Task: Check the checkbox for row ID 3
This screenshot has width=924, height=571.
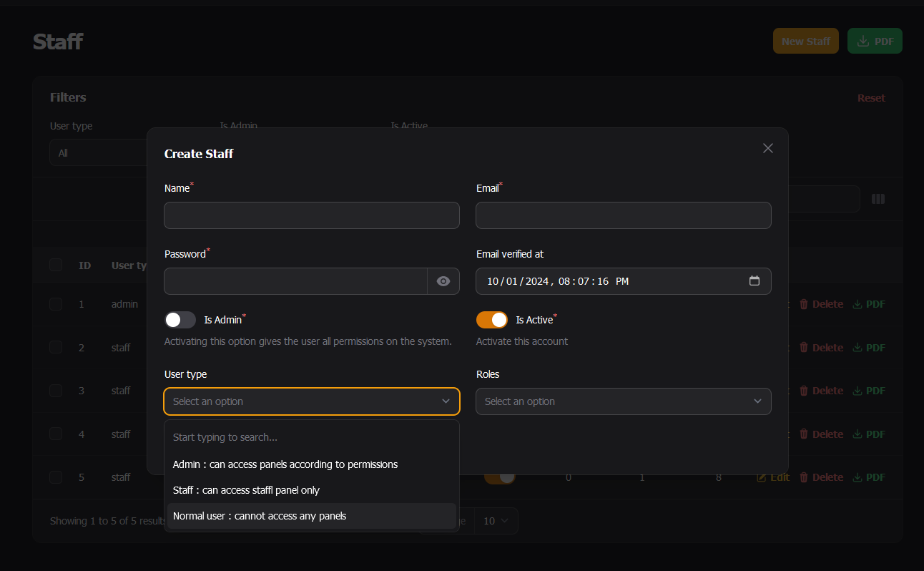Action: [x=56, y=391]
